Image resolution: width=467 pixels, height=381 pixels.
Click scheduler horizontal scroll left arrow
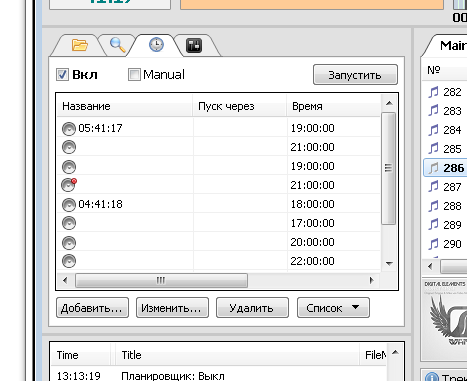pos(65,280)
